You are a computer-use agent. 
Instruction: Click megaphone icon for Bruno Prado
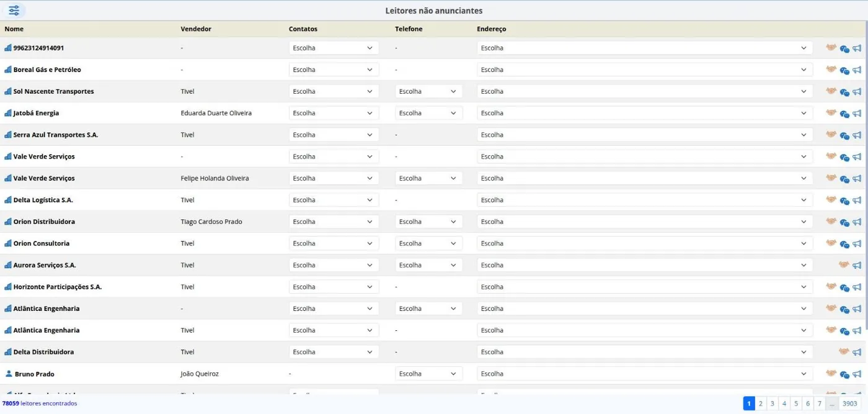[x=857, y=374]
